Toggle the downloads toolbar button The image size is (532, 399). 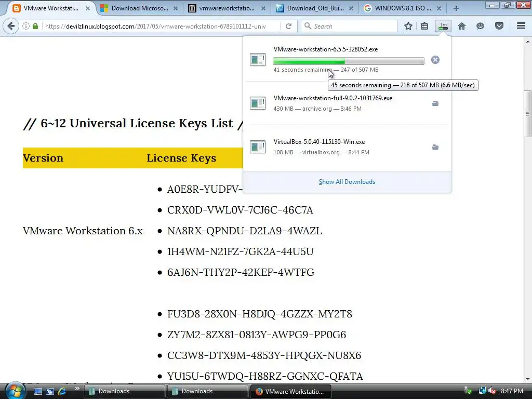443,26
